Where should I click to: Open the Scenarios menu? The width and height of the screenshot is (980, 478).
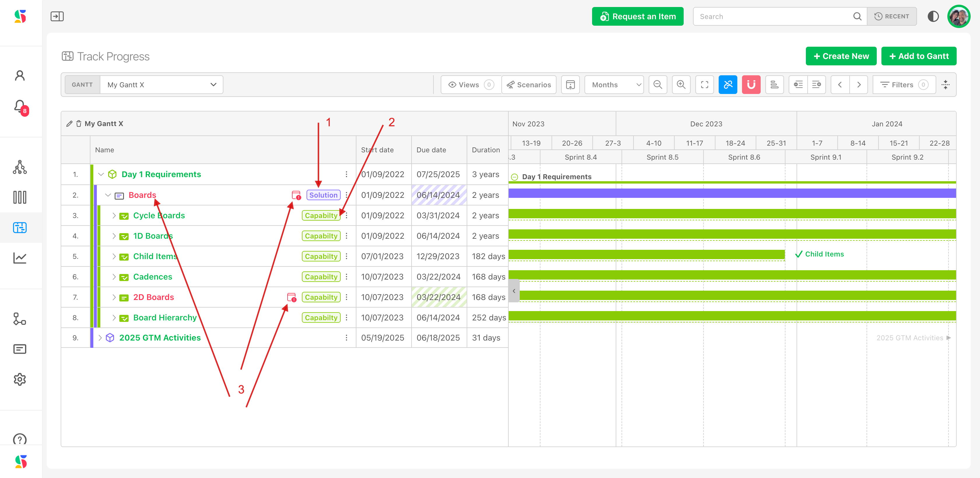(529, 85)
